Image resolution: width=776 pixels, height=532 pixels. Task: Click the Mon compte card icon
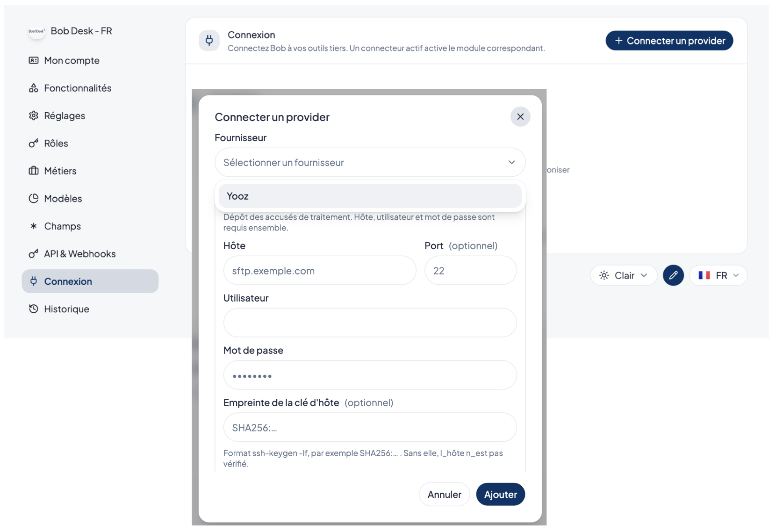coord(34,60)
